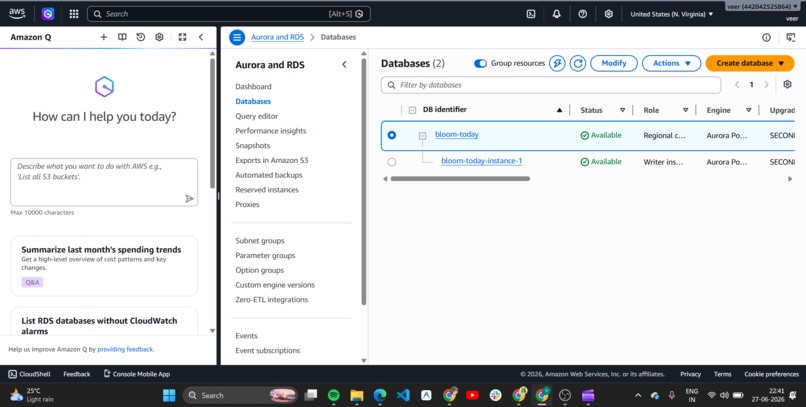Refresh the databases list
806x407 pixels.
coord(578,63)
